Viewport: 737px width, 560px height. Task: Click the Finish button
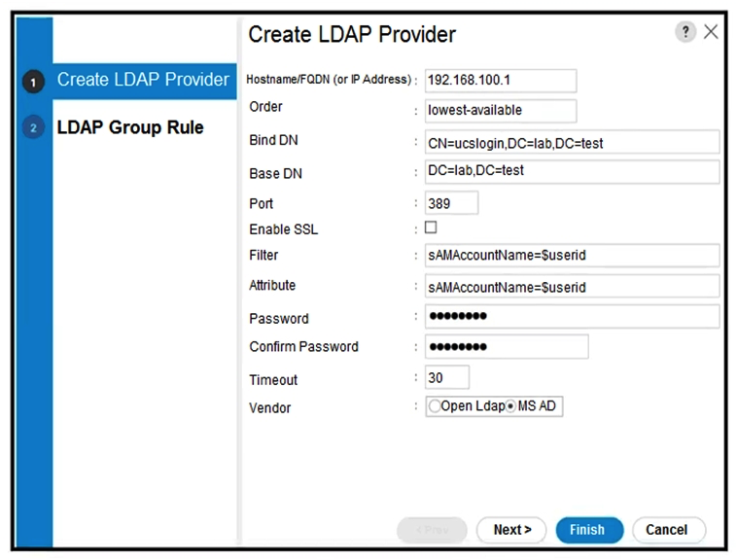click(x=589, y=530)
